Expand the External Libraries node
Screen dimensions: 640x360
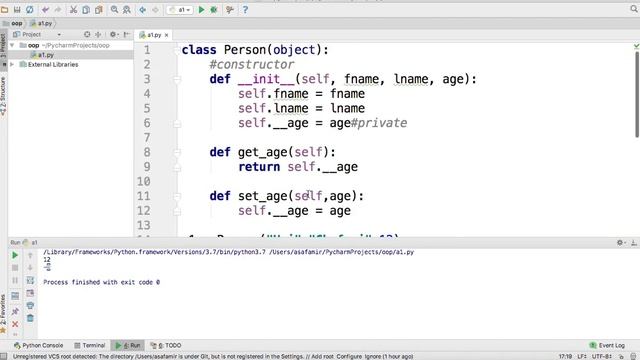(12, 64)
